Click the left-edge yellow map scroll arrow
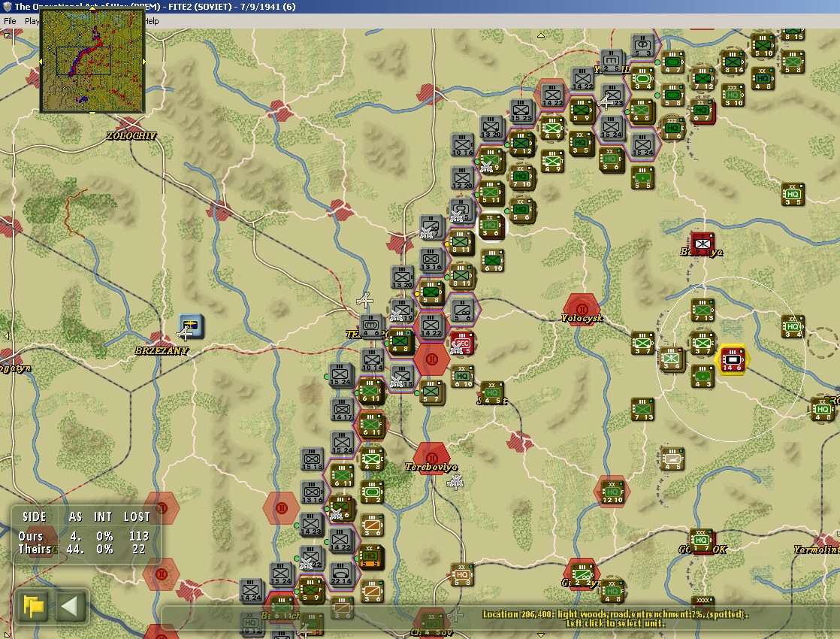Viewport: 840px width, 639px height. click(x=7, y=335)
